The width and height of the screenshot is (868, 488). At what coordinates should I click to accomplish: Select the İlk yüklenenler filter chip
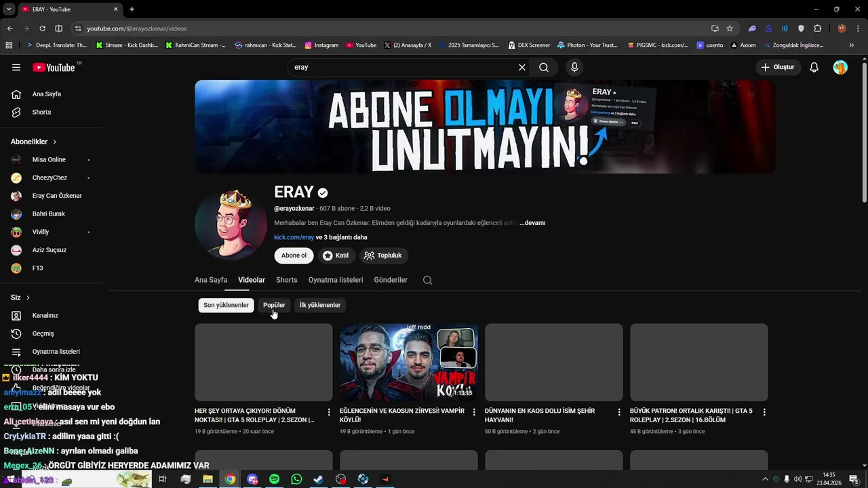320,305
